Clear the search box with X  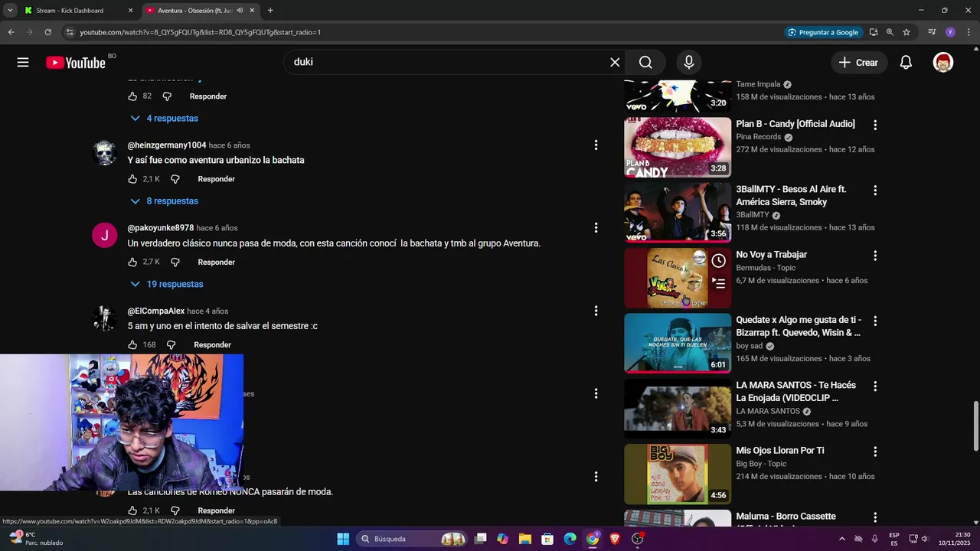[615, 63]
